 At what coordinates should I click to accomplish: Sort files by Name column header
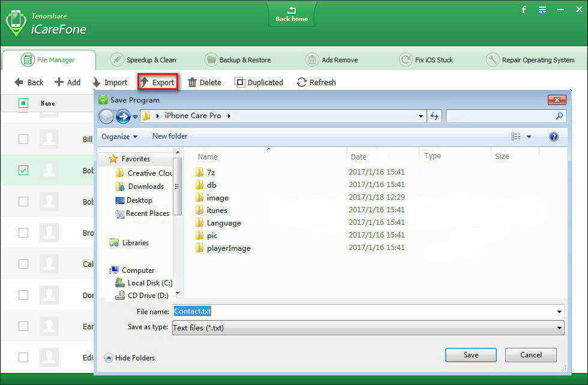pyautogui.click(x=208, y=157)
